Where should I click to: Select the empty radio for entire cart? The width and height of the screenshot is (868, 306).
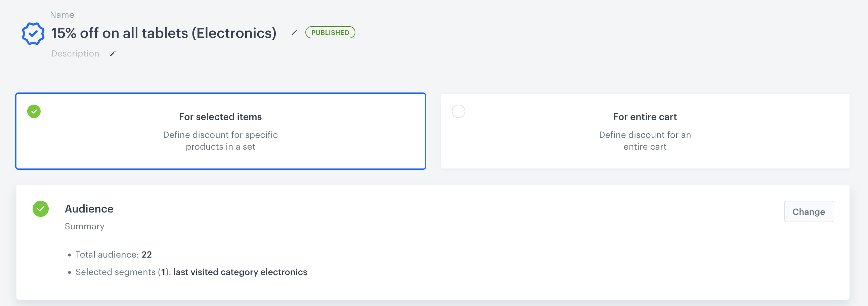coord(458,111)
